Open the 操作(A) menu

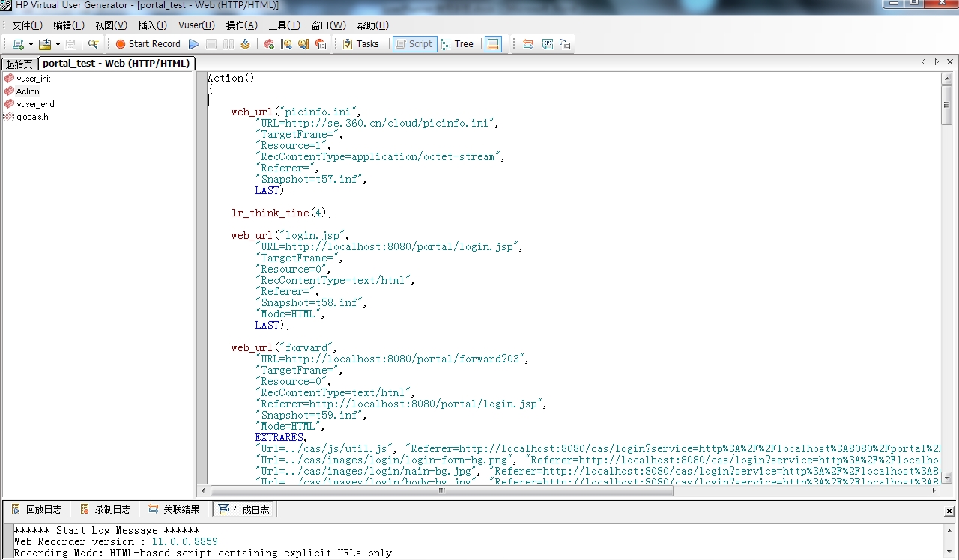click(242, 25)
